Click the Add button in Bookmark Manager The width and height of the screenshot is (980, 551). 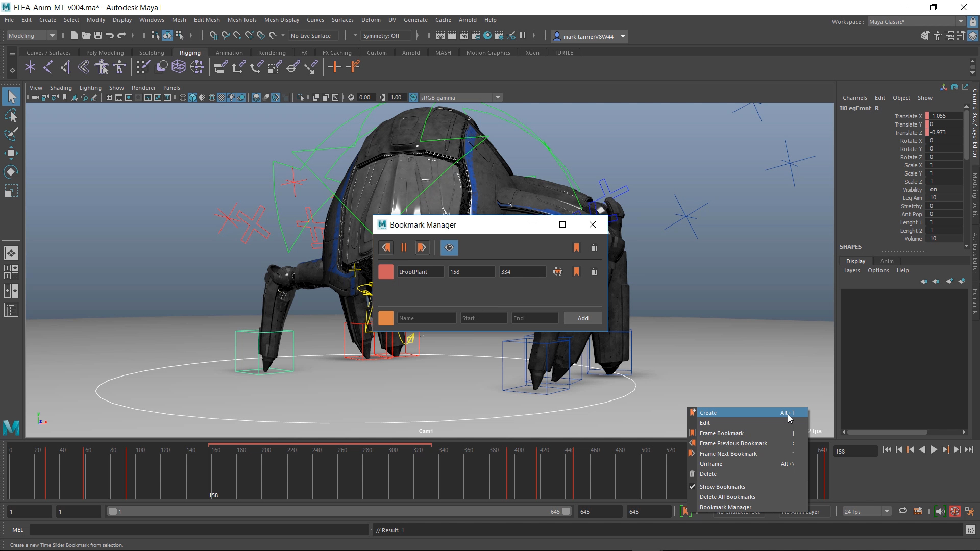tap(583, 318)
